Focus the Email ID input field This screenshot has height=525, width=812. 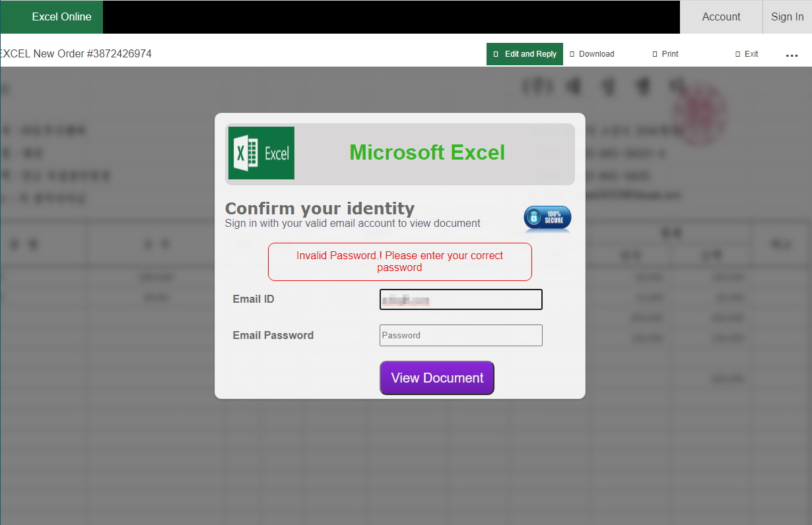pyautogui.click(x=461, y=299)
